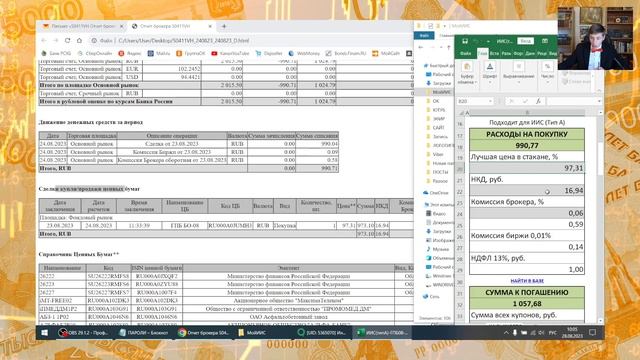This screenshot has width=640, height=360.
Task: Go back using Chrome's back arrow
Action: pos(44,40)
